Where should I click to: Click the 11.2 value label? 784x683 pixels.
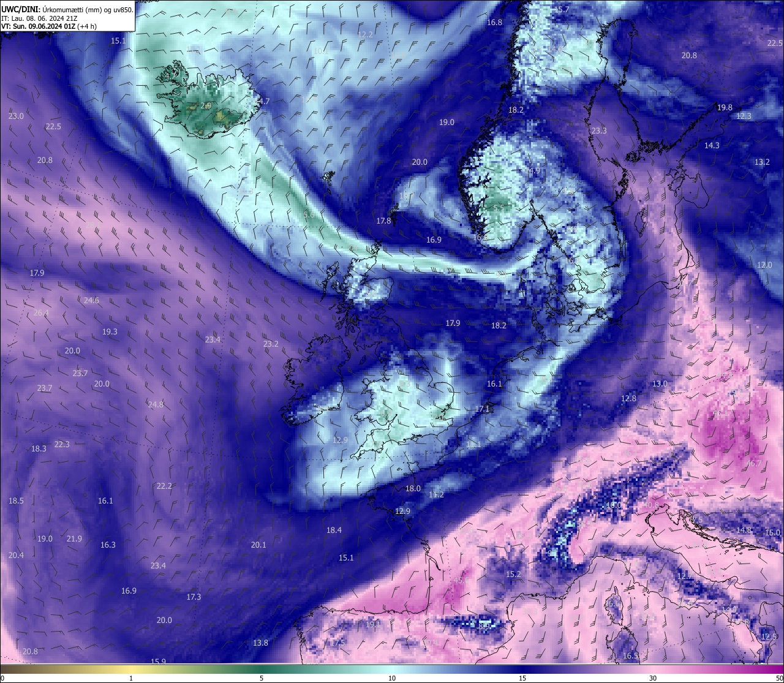[436, 494]
